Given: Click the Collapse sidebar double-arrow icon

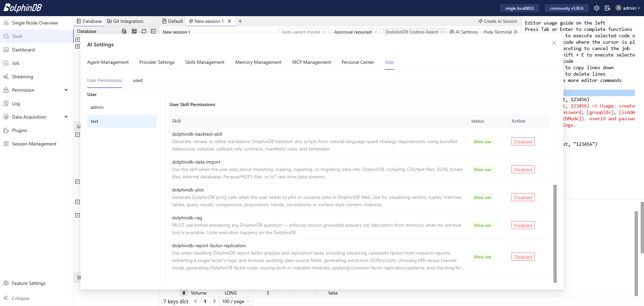Looking at the screenshot, I should coord(6,298).
